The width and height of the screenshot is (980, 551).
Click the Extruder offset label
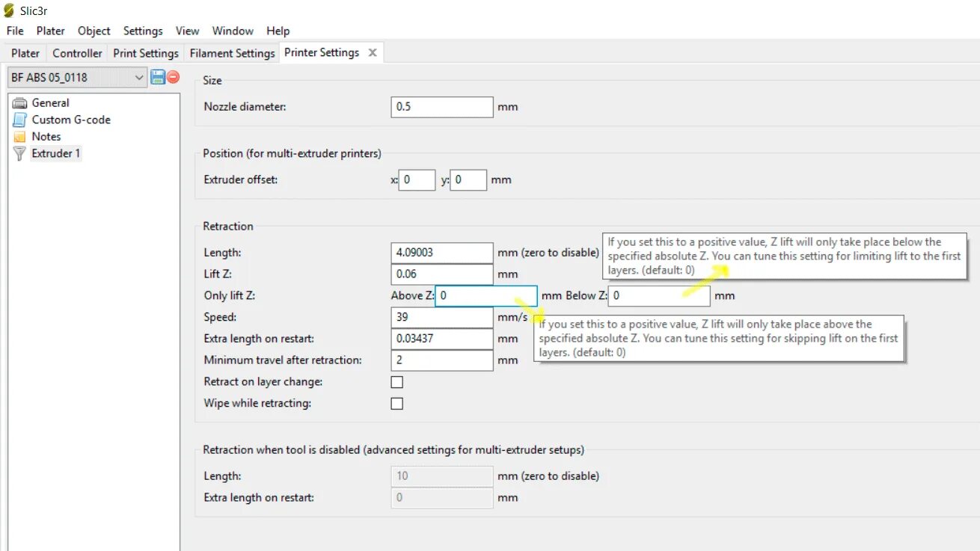[x=241, y=180]
